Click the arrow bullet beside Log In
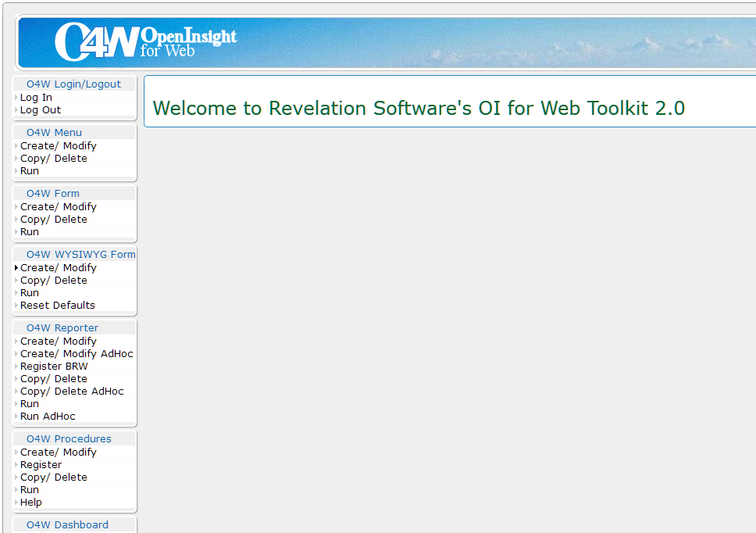756x533 pixels. coord(16,98)
